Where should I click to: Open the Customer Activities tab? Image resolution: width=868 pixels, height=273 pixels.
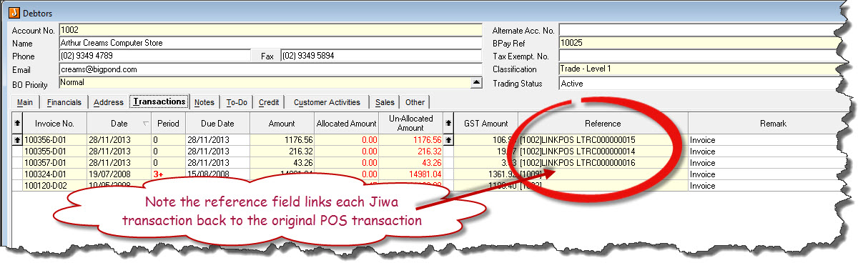(327, 102)
